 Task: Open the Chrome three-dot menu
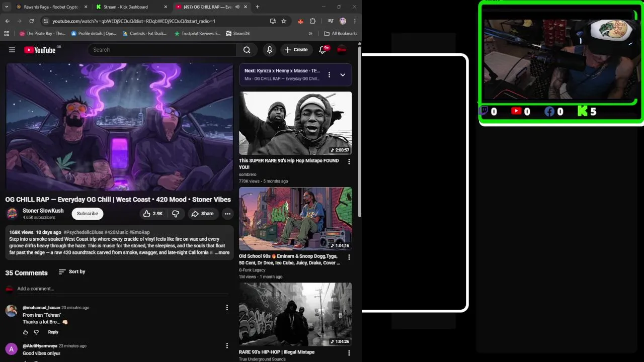355,21
